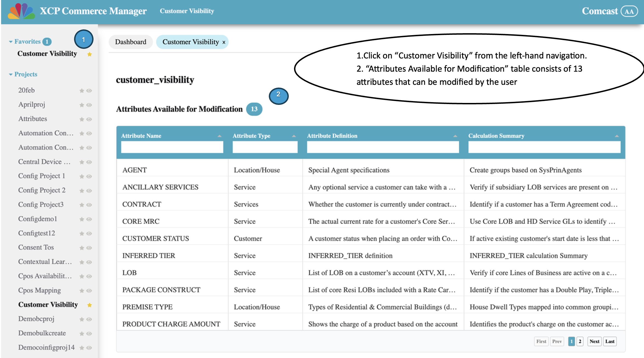Viewport: 644px width, 358px height.
Task: Star the Config Project3 entry
Action: click(81, 205)
